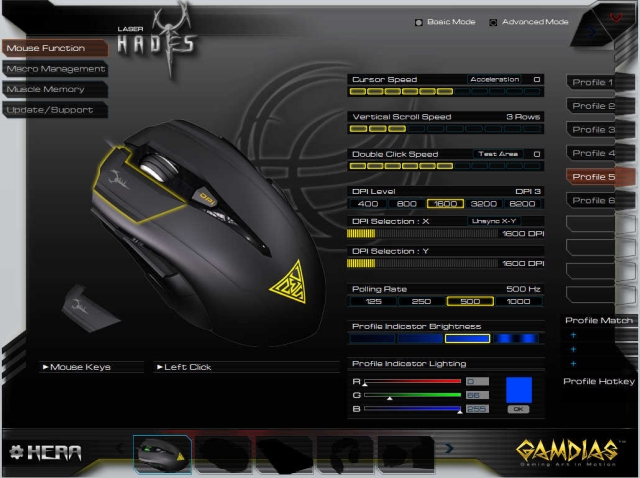Expand the Mouse Keys list
640x478 pixels.
pyautogui.click(x=77, y=367)
